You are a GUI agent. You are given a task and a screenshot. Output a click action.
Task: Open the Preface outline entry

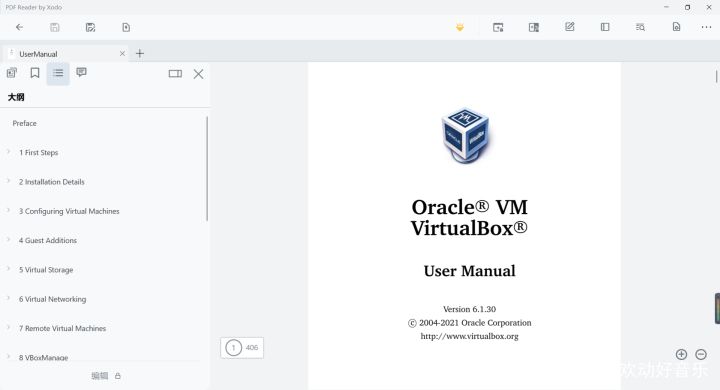tap(24, 123)
